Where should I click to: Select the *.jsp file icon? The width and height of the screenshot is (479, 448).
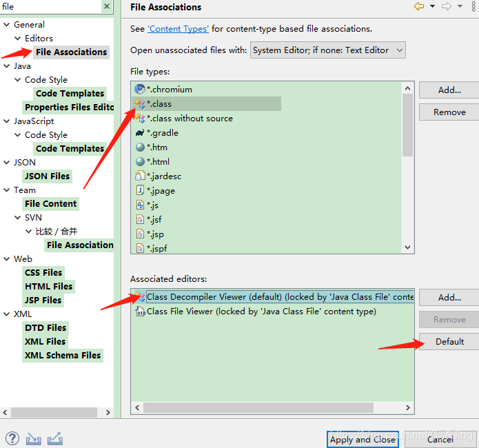click(x=140, y=234)
